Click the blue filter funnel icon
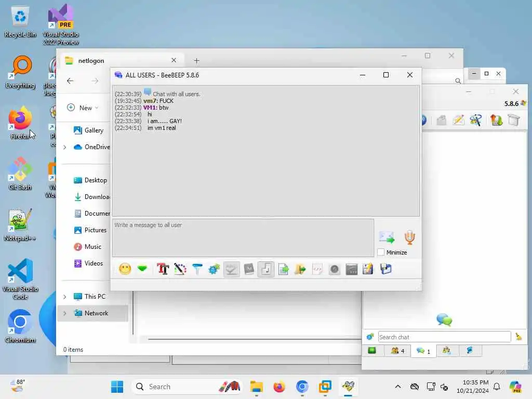Screen dimensions: 532x399 click(197, 269)
